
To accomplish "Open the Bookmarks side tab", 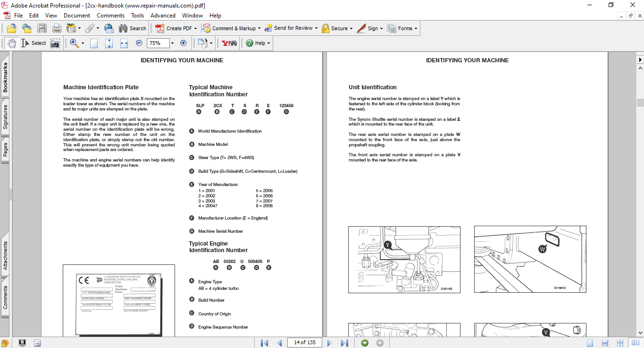I will coord(5,77).
